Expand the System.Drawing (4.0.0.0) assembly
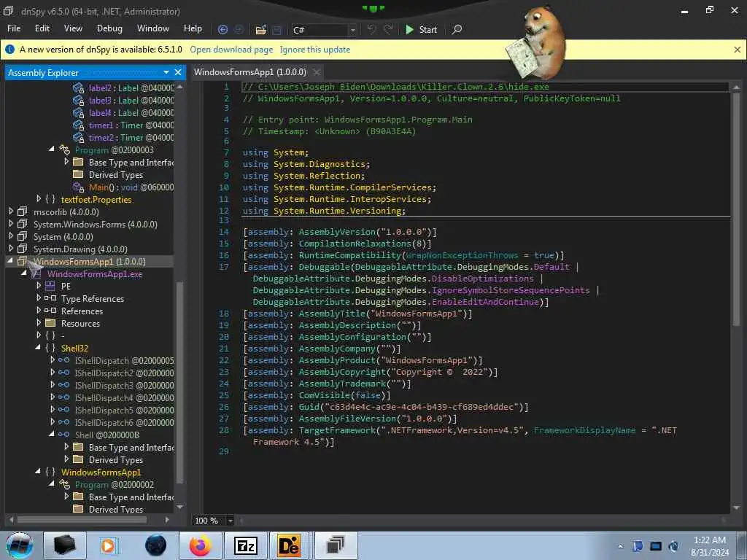Screen dimensions: 747x560 coord(11,248)
